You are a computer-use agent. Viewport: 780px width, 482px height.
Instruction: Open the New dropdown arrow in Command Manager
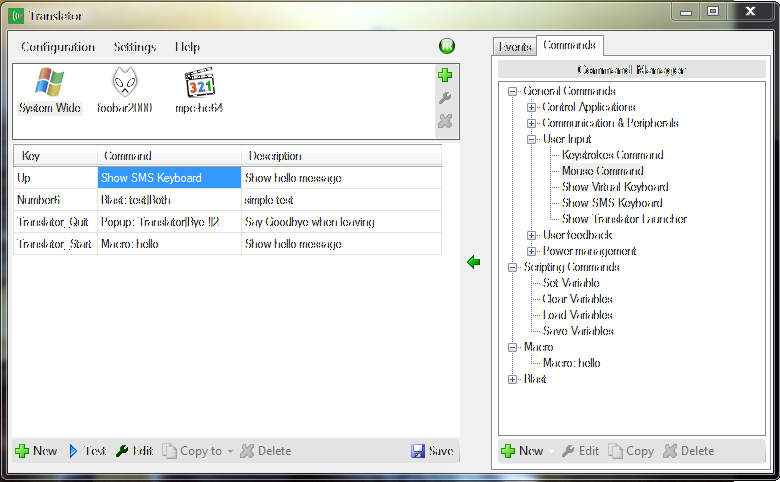click(551, 452)
